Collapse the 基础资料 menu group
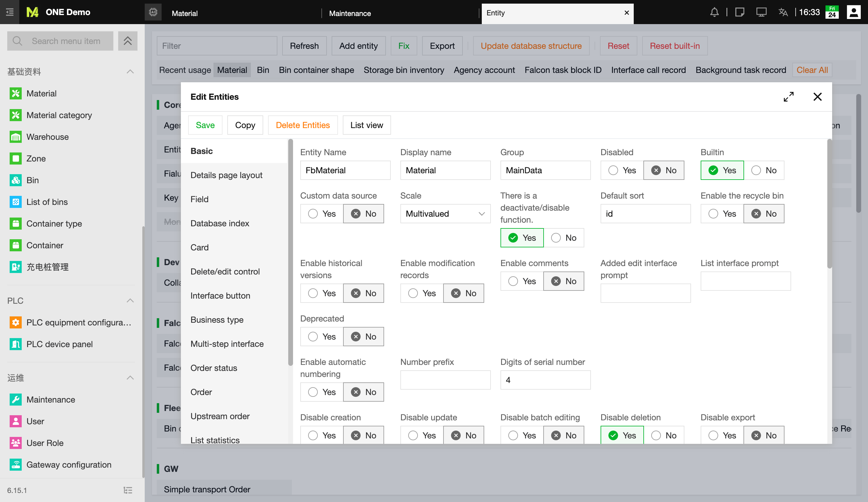The height and width of the screenshot is (502, 868). (130, 72)
